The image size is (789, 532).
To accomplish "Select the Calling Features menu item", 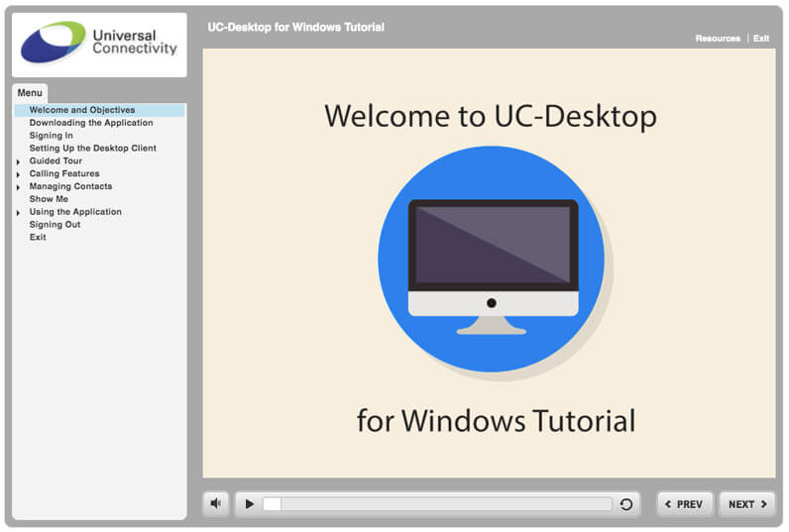I will pos(64,173).
